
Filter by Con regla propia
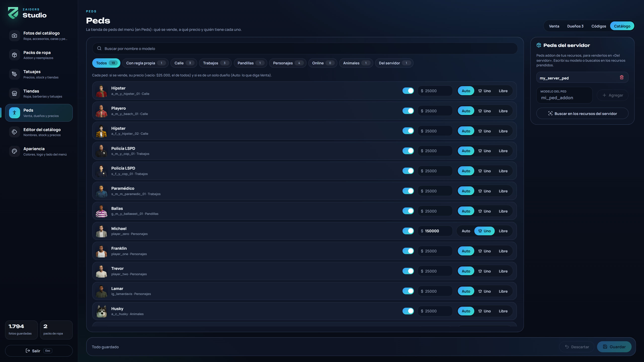tap(145, 63)
